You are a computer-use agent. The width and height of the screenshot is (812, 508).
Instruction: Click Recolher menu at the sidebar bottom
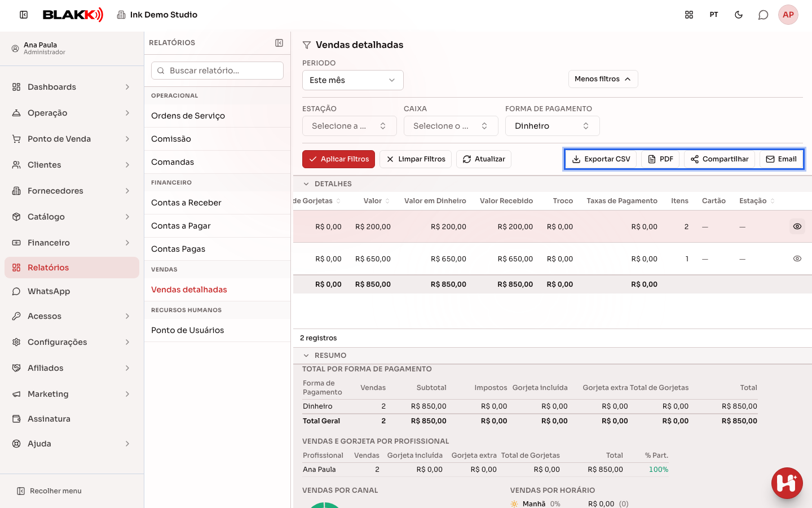click(49, 491)
